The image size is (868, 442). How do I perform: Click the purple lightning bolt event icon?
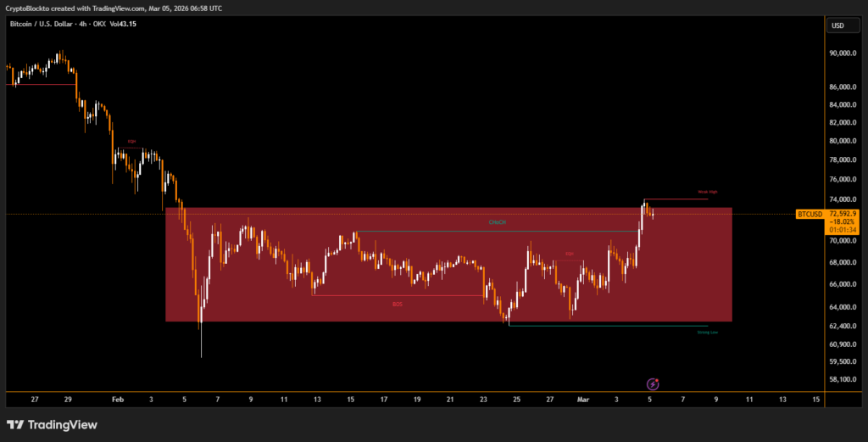point(654,383)
